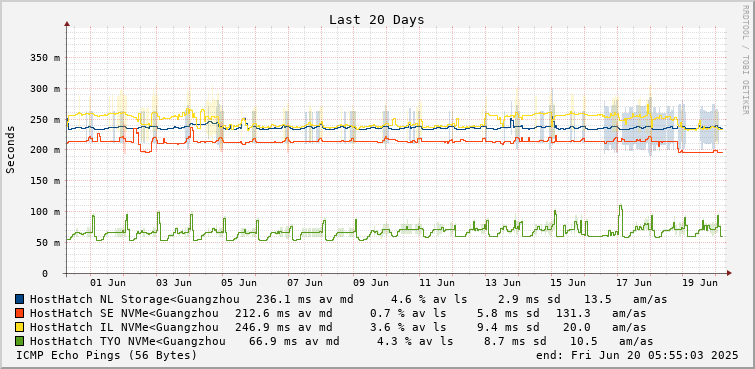This screenshot has width=755, height=369.
Task: Click the '15 Jun' date label
Action: pyautogui.click(x=569, y=283)
